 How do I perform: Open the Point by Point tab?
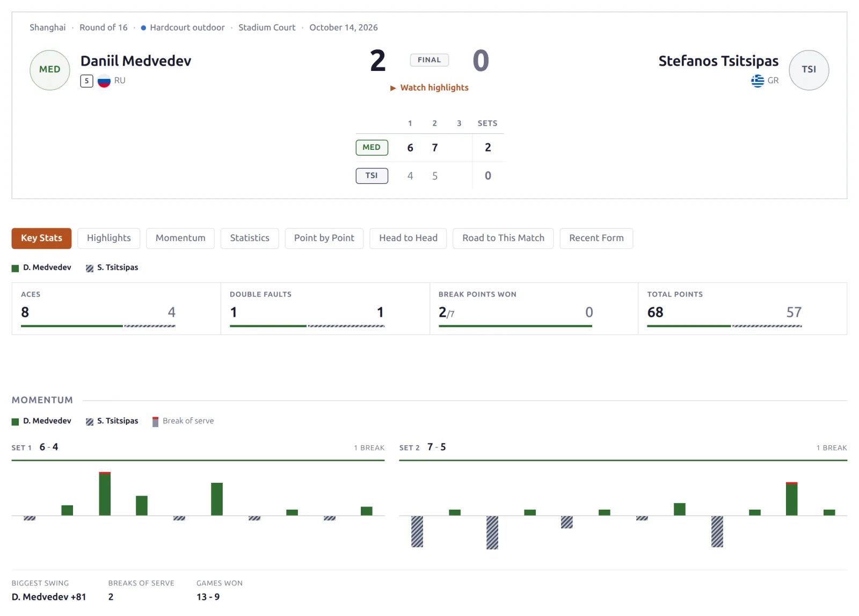[x=324, y=238]
